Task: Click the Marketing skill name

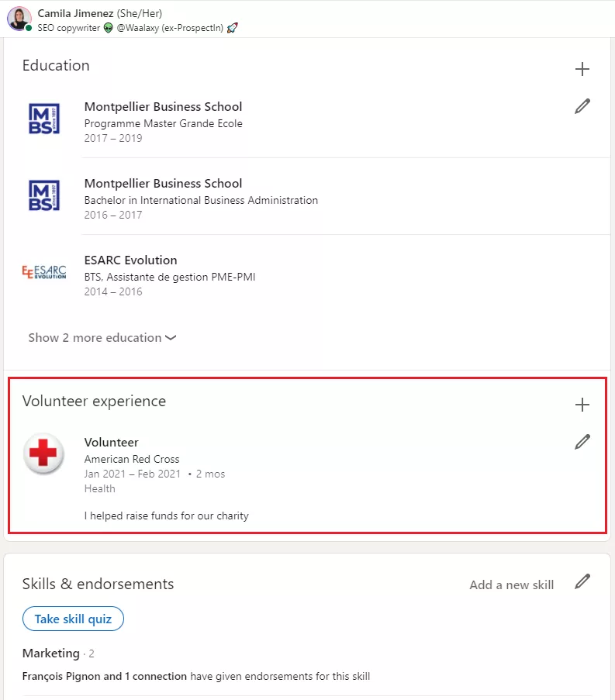Action: [x=50, y=653]
